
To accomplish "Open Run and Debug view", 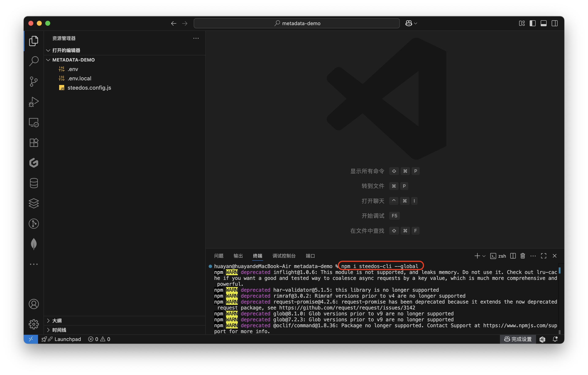I will coord(34,102).
